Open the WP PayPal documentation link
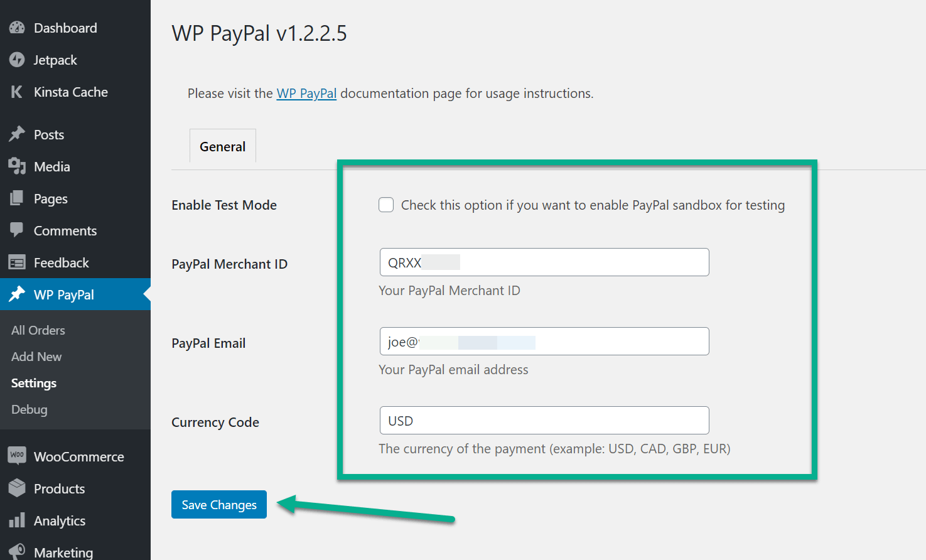 pos(306,93)
